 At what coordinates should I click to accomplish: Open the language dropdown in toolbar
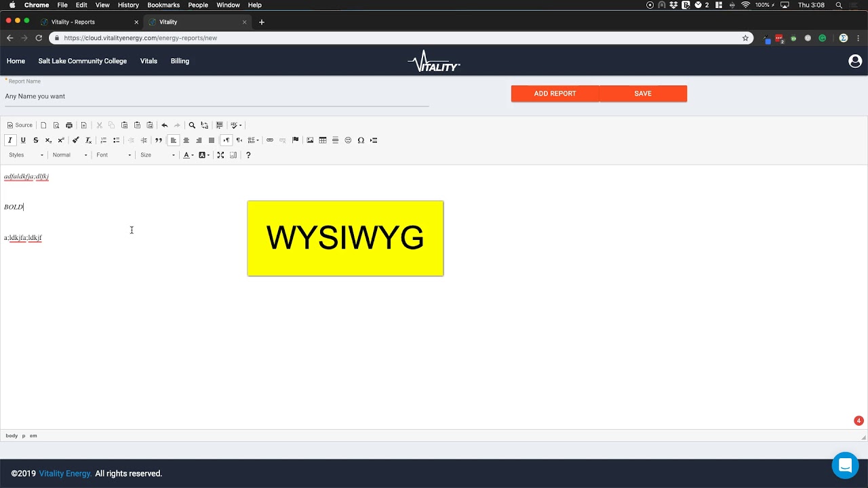coord(253,140)
